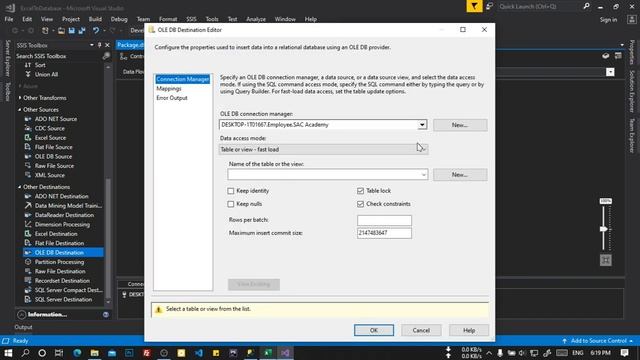Viewport: 640px width, 360px height.
Task: Enable the Keep identity checkbox
Action: point(231,191)
